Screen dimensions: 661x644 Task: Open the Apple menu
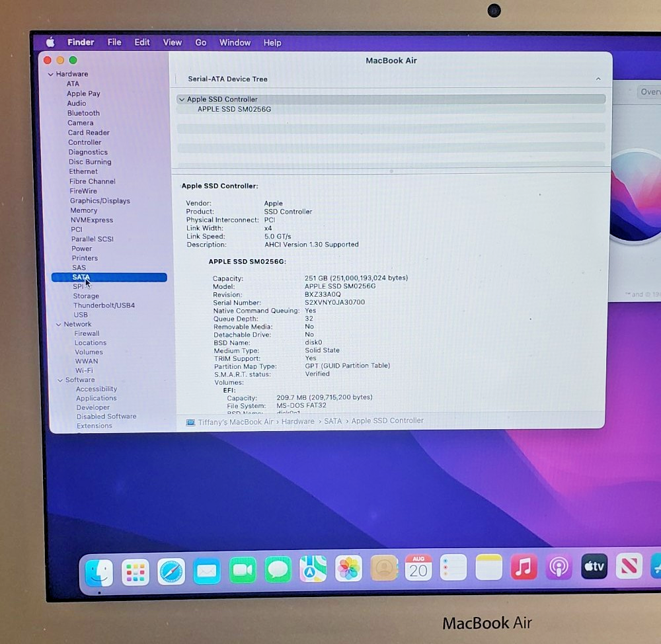(50, 42)
